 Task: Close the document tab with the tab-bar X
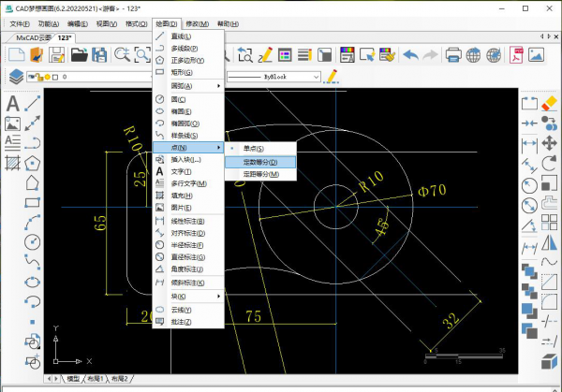(556, 36)
